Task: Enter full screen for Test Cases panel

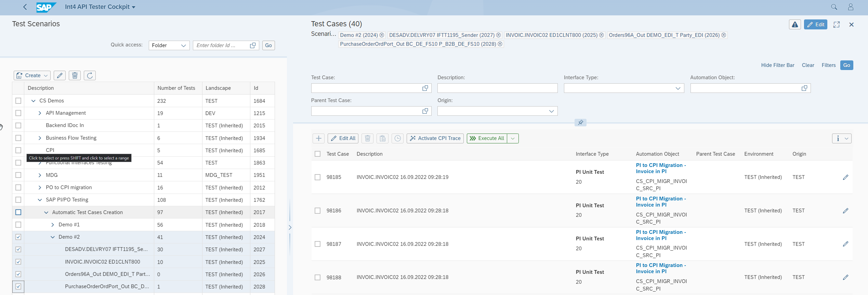Action: pos(837,25)
